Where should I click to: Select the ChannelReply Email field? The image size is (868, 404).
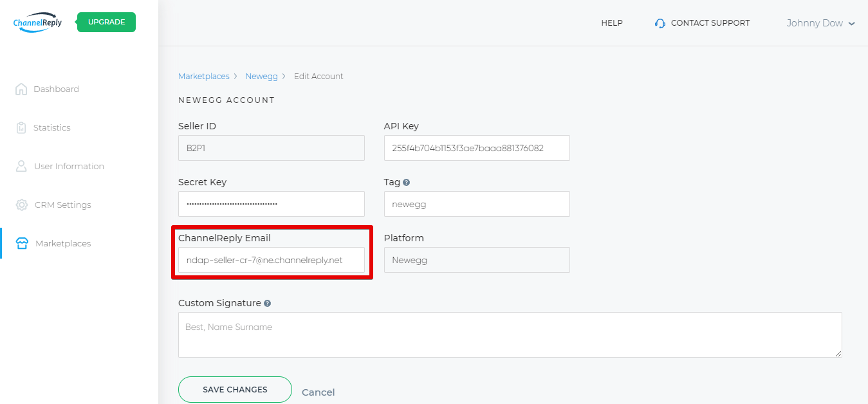pyautogui.click(x=272, y=260)
